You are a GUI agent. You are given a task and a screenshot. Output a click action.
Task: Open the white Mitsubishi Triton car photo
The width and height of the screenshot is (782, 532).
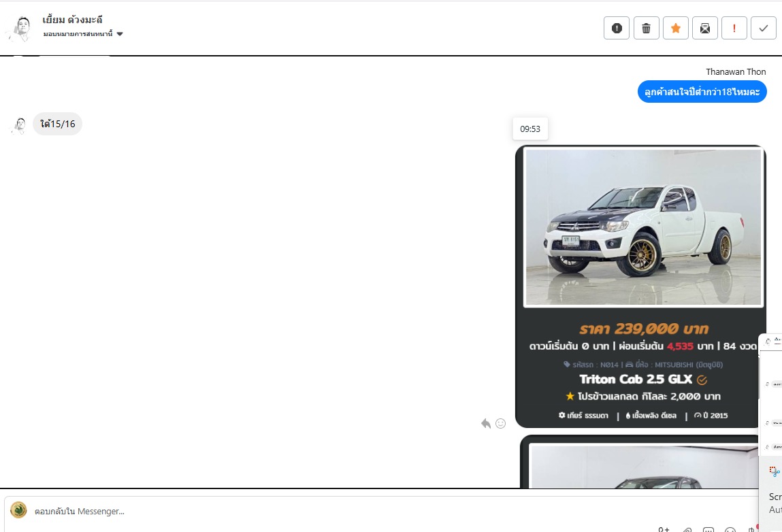[643, 227]
